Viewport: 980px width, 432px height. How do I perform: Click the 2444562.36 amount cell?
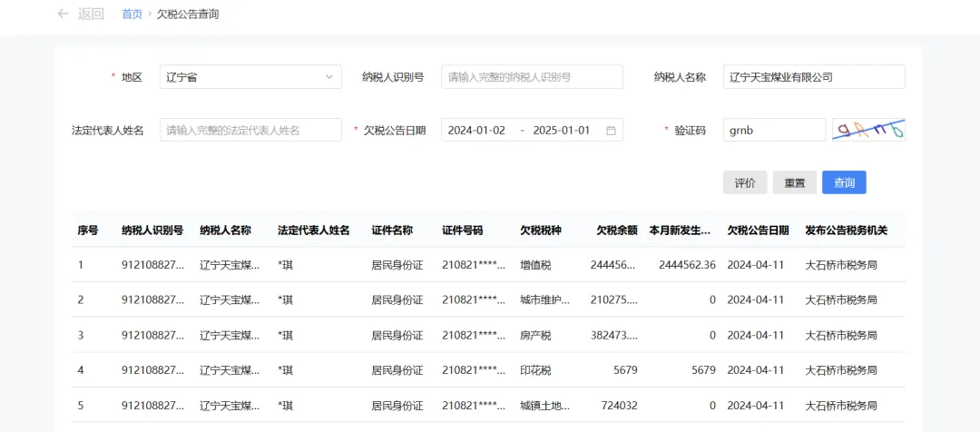(x=687, y=265)
